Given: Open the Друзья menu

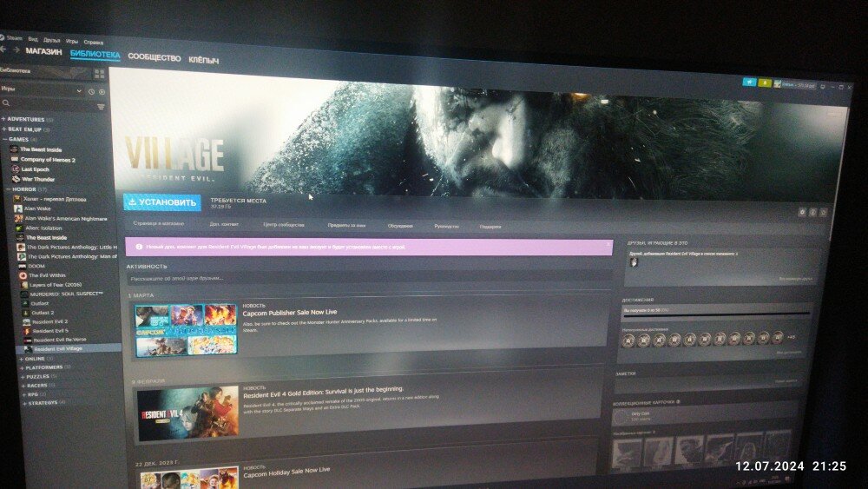Looking at the screenshot, I should 51,41.
